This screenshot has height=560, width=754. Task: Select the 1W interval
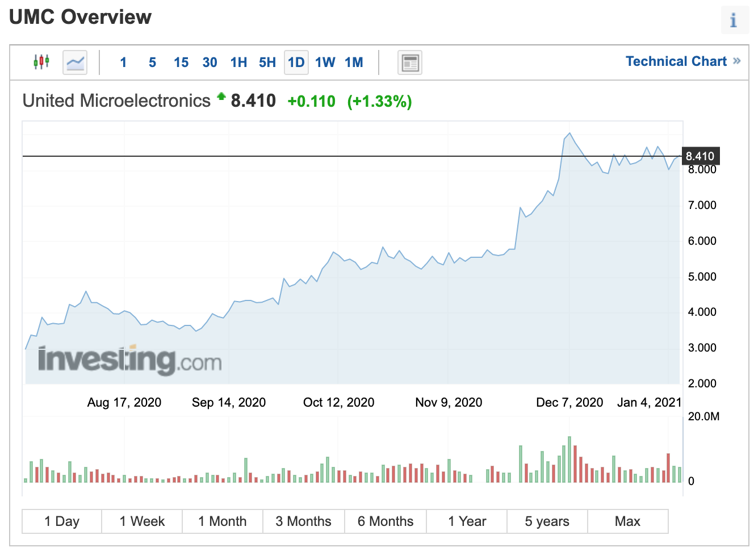325,62
